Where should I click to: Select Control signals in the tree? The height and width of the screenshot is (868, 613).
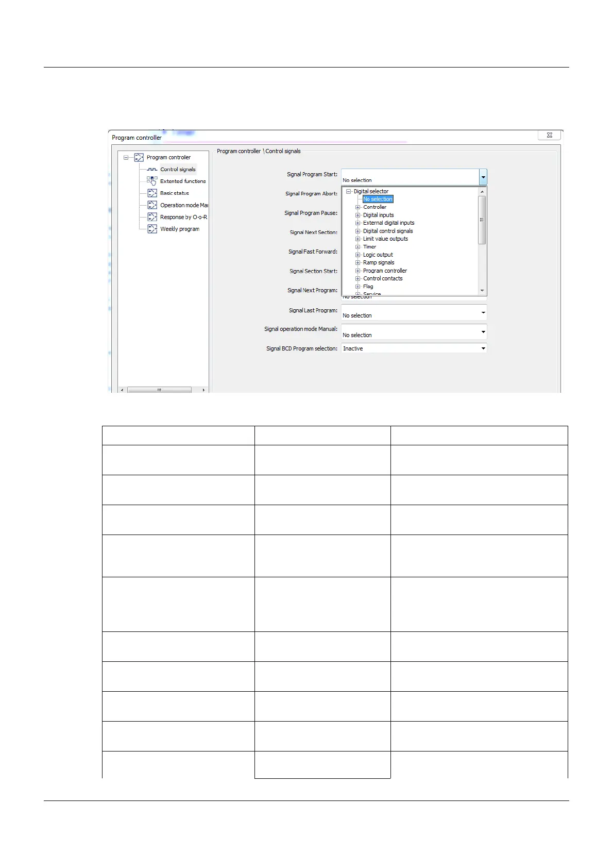pyautogui.click(x=178, y=169)
